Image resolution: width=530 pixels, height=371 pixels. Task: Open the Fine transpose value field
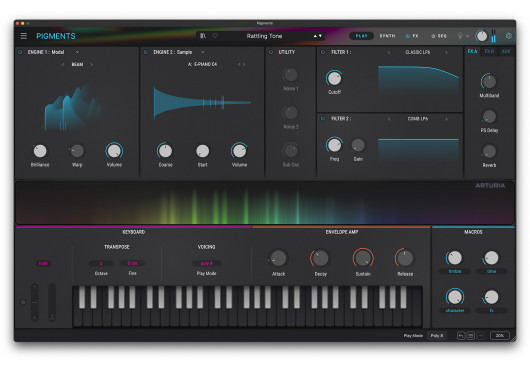132,263
